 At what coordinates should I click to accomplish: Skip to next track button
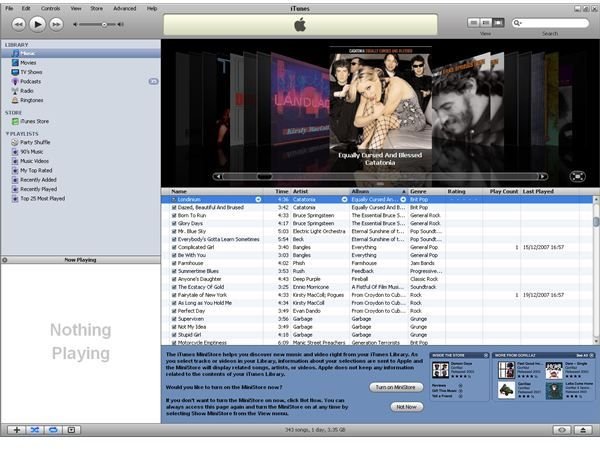56,24
